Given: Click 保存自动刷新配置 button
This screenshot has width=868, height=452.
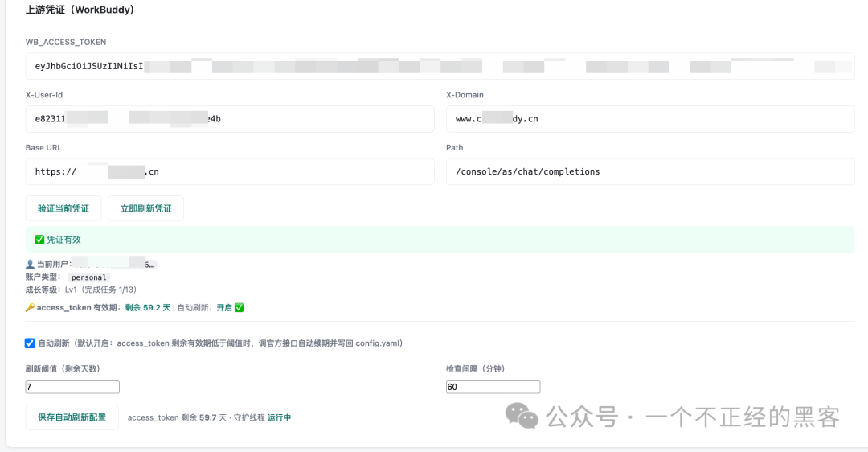Looking at the screenshot, I should [x=72, y=417].
